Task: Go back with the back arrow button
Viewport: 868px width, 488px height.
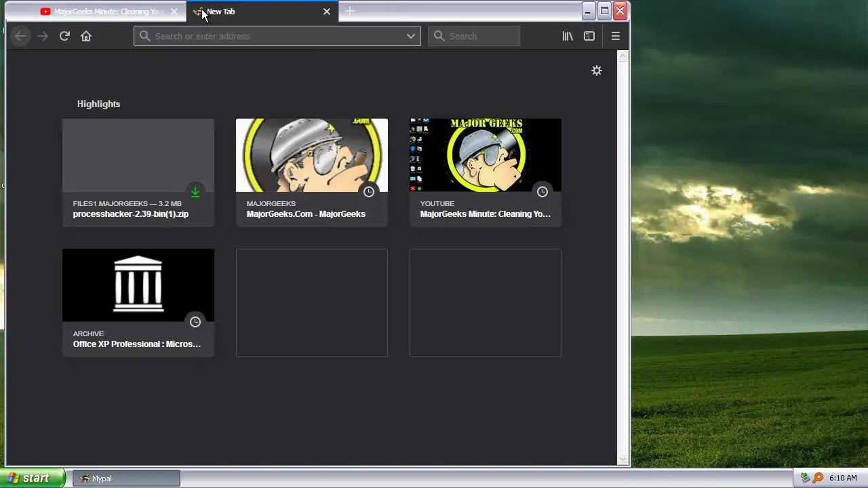Action: pos(20,36)
